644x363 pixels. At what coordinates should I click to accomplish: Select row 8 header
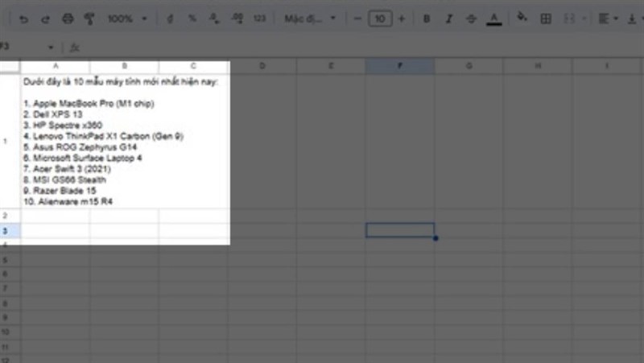coord(10,303)
